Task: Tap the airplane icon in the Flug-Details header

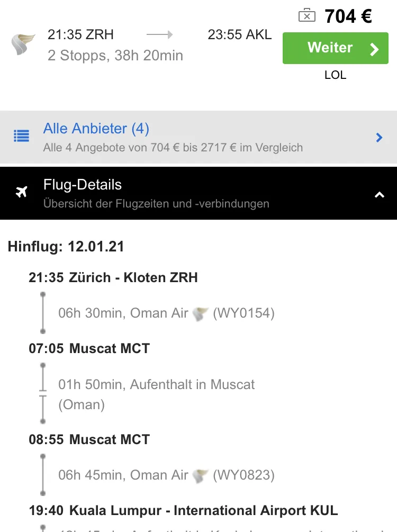Action: coord(22,192)
